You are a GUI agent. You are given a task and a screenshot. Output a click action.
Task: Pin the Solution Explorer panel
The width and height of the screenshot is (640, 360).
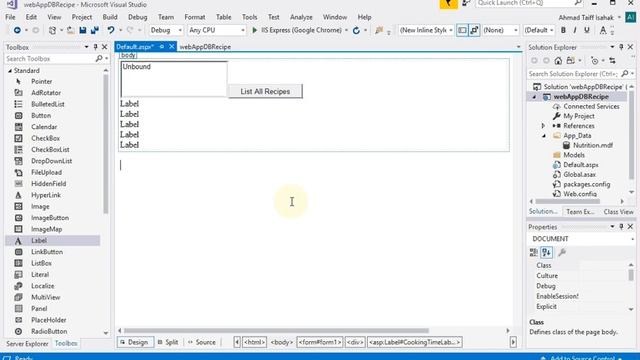[x=621, y=47]
